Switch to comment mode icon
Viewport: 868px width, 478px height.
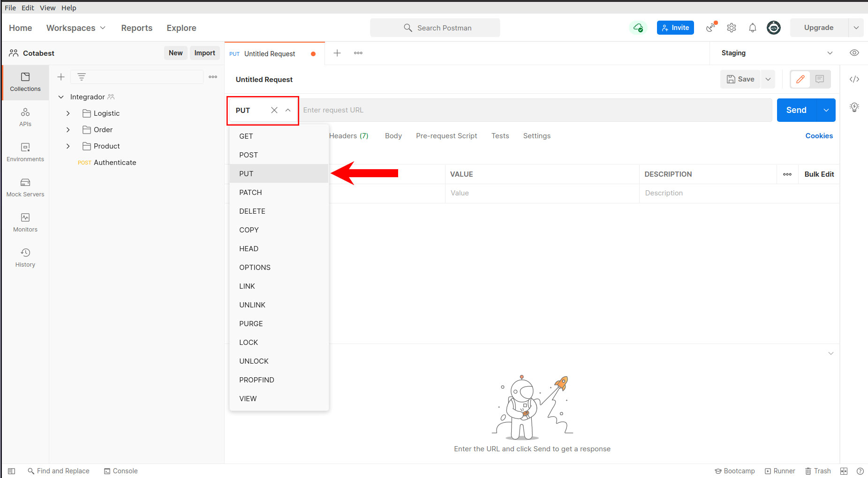coord(820,79)
